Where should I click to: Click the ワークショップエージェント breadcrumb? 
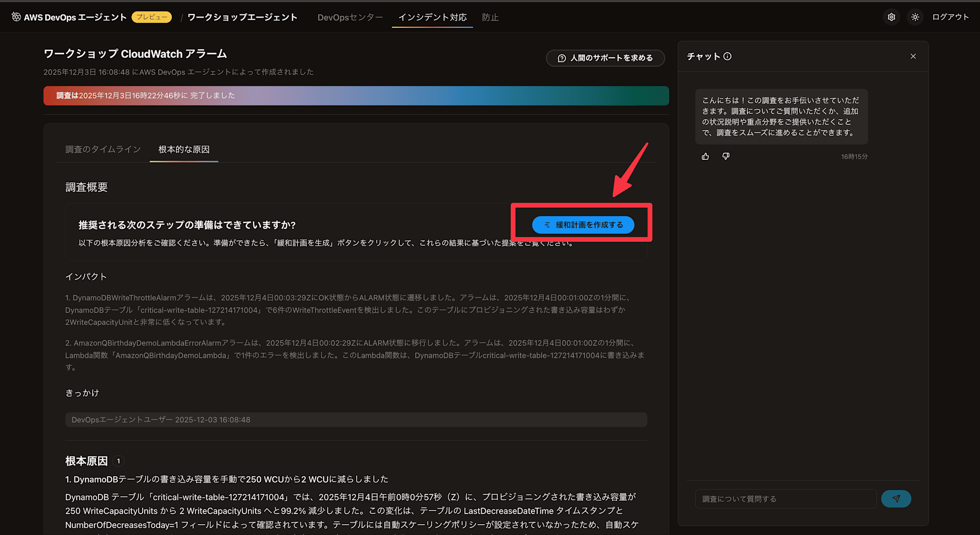(x=242, y=17)
